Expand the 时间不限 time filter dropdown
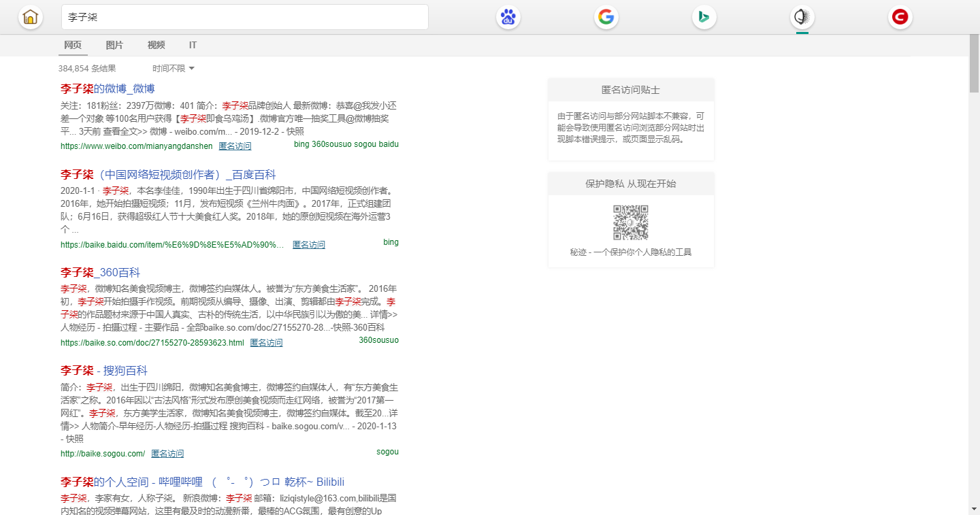 [x=174, y=68]
